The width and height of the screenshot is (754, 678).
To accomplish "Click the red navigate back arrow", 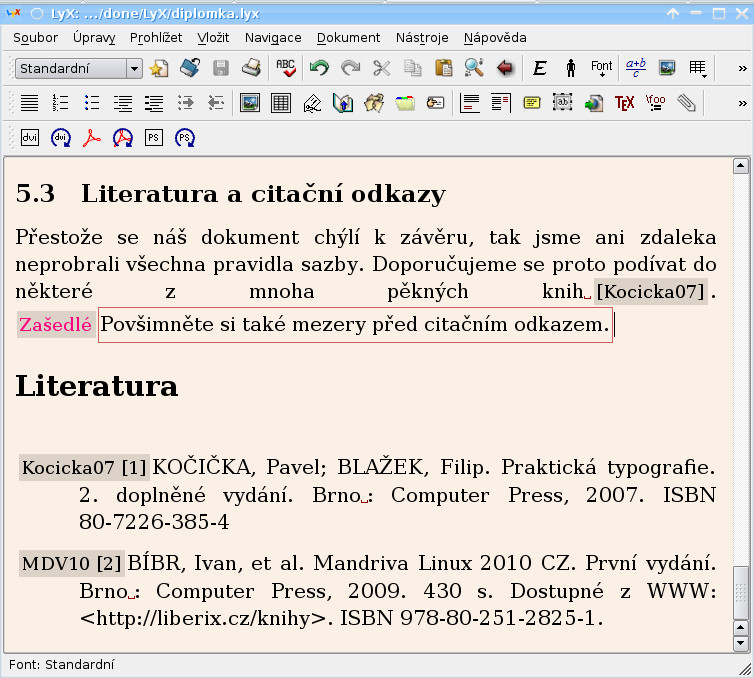I will point(505,68).
